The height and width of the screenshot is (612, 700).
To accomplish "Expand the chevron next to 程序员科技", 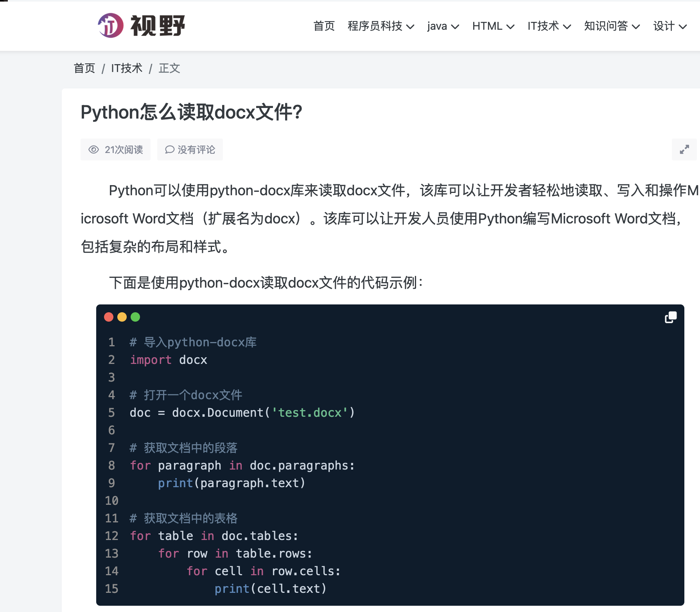I will [410, 27].
